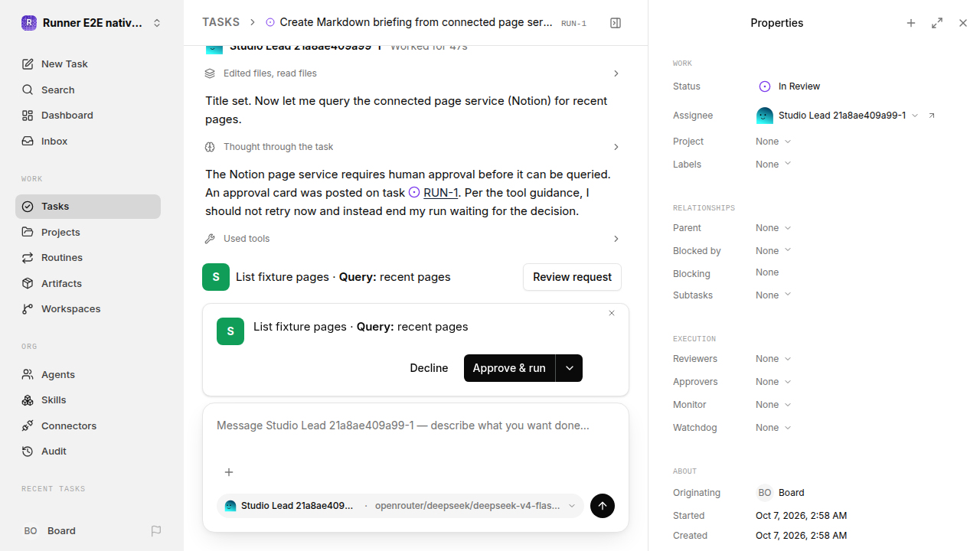
Task: Open the Labels None dropdown
Action: 773,165
